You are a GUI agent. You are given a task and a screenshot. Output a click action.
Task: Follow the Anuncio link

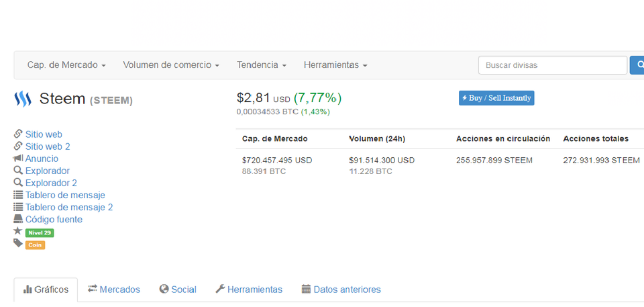pos(42,159)
